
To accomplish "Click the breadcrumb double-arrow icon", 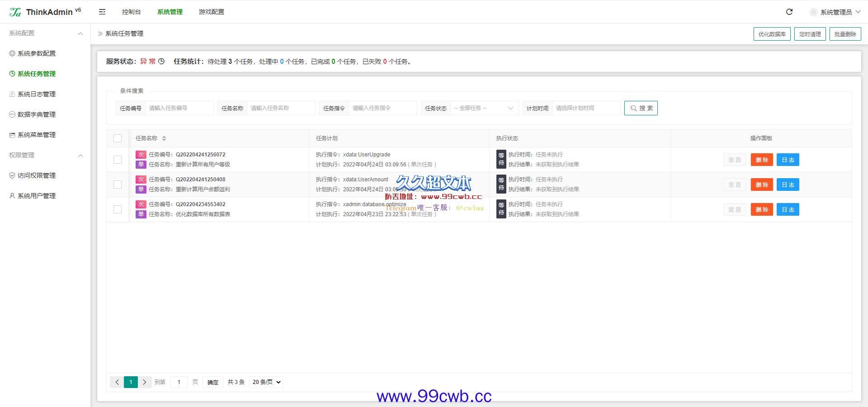I will pos(100,33).
